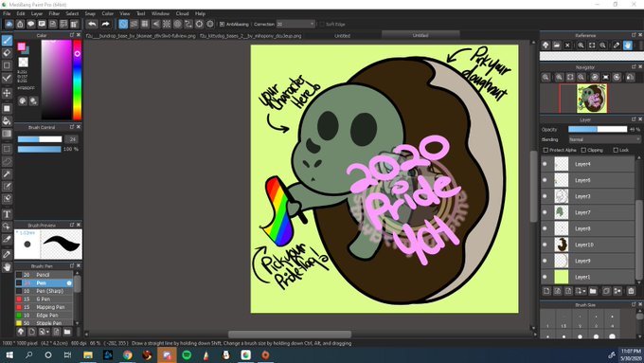
Task: Select the Move tool
Action: pyautogui.click(x=7, y=93)
